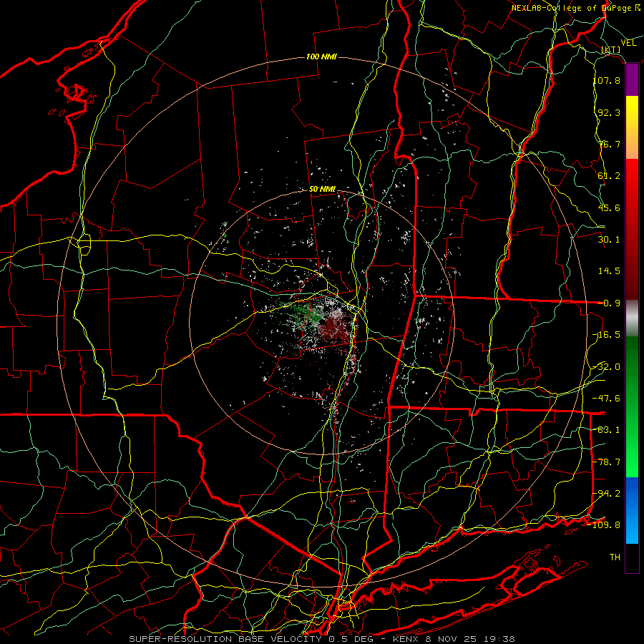Image resolution: width=644 pixels, height=644 pixels.
Task: Click the 14.5 velocity scale value
Action: (609, 271)
